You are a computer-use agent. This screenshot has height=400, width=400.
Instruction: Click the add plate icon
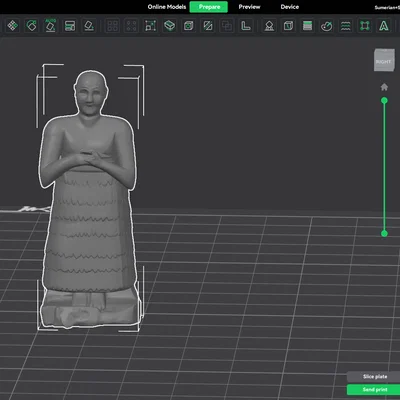point(31,26)
